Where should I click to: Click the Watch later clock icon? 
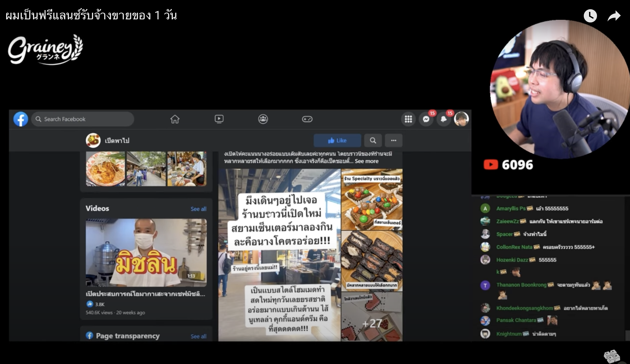pyautogui.click(x=590, y=16)
